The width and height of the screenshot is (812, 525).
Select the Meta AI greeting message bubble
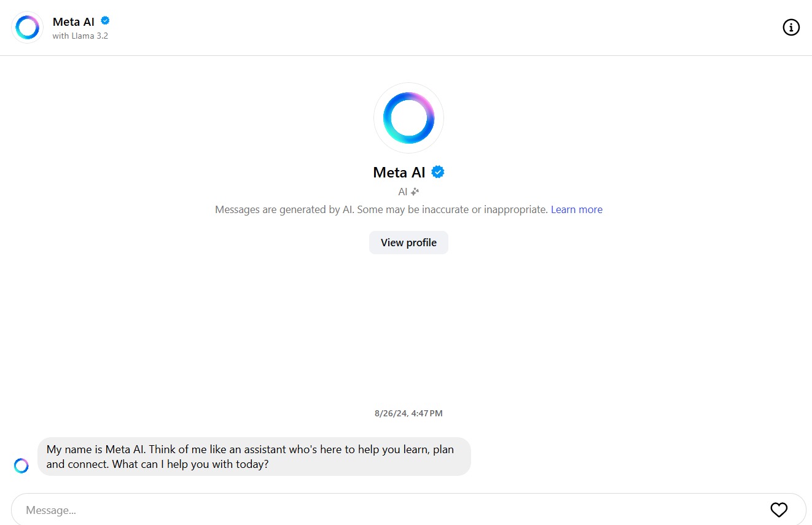coord(254,457)
